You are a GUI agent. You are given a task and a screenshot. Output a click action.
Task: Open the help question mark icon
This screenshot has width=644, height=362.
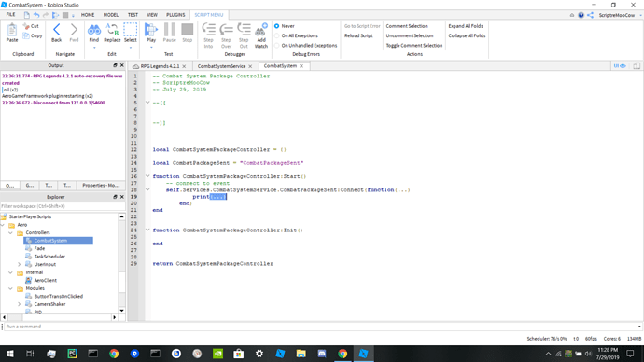point(581,15)
